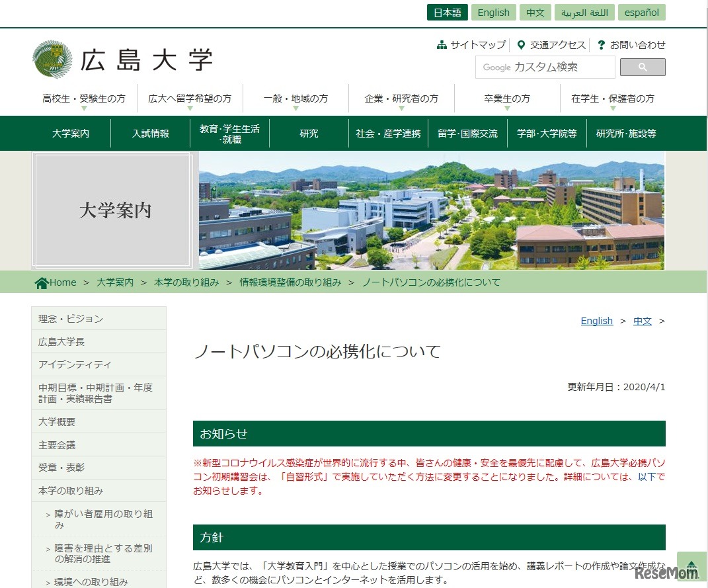
Task: Click the sitemap icon in the header
Action: tap(441, 45)
